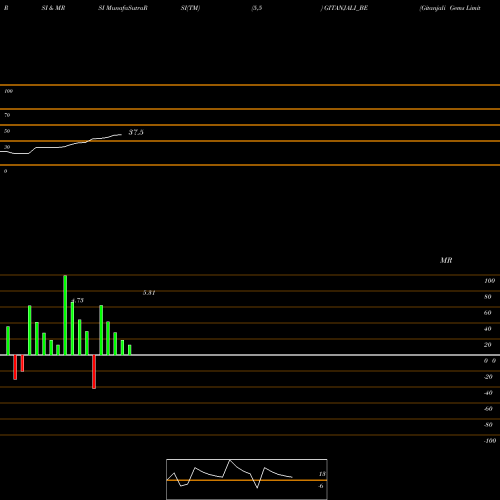Click the '(5,5' parameter text
The image size is (500, 500).
(257, 8)
